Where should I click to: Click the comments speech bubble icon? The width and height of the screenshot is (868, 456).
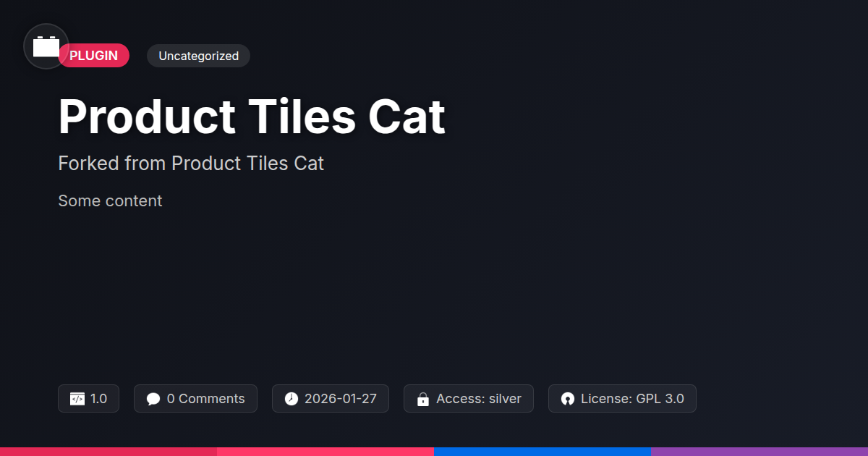coord(153,399)
